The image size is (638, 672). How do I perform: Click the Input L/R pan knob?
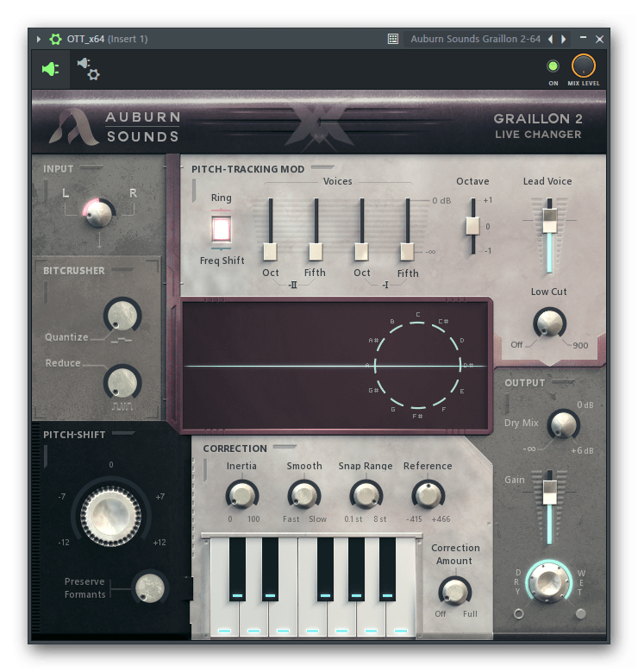pyautogui.click(x=99, y=213)
